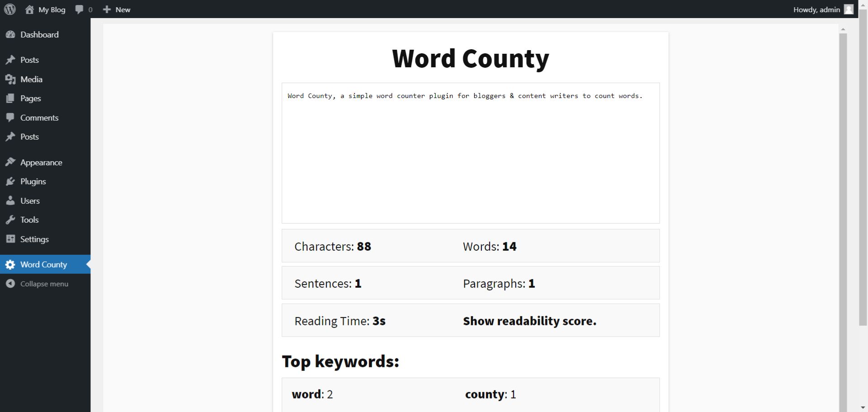868x412 pixels.
Task: Click the Word County gear icon
Action: tap(10, 265)
